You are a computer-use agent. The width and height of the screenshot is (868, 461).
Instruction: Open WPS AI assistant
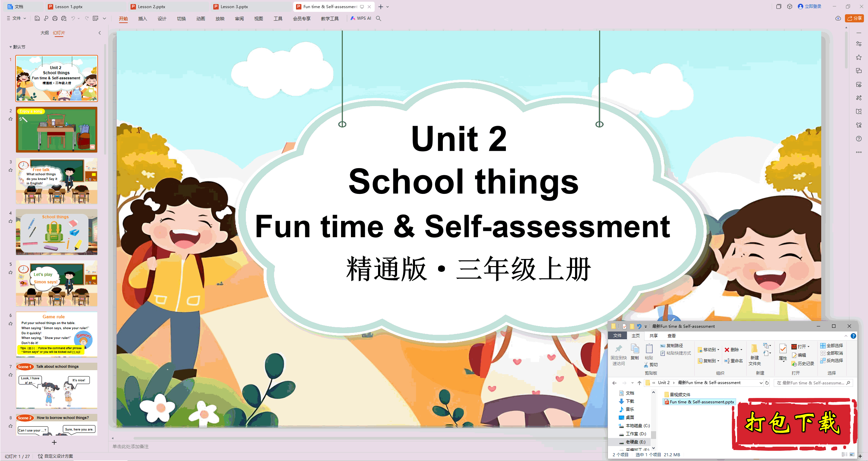point(361,18)
